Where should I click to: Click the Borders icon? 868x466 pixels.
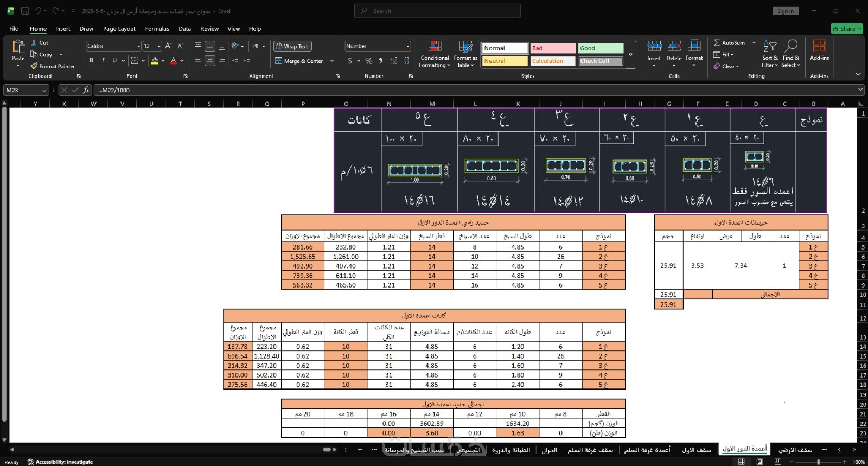tap(135, 61)
